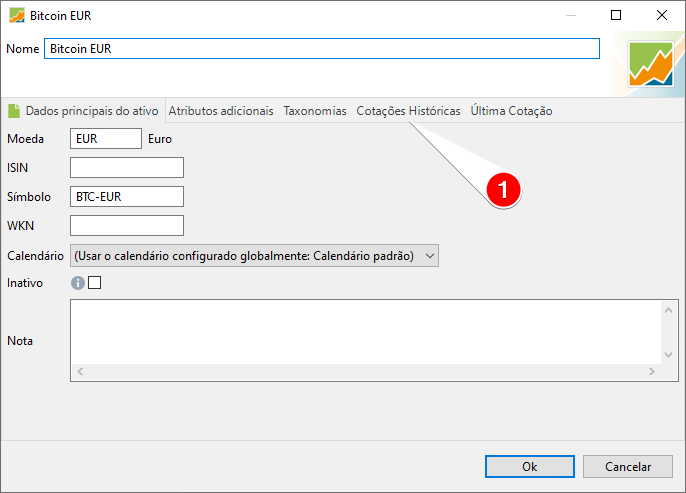686x493 pixels.
Task: Switch to Dados principais do ativo tab
Action: (83, 111)
